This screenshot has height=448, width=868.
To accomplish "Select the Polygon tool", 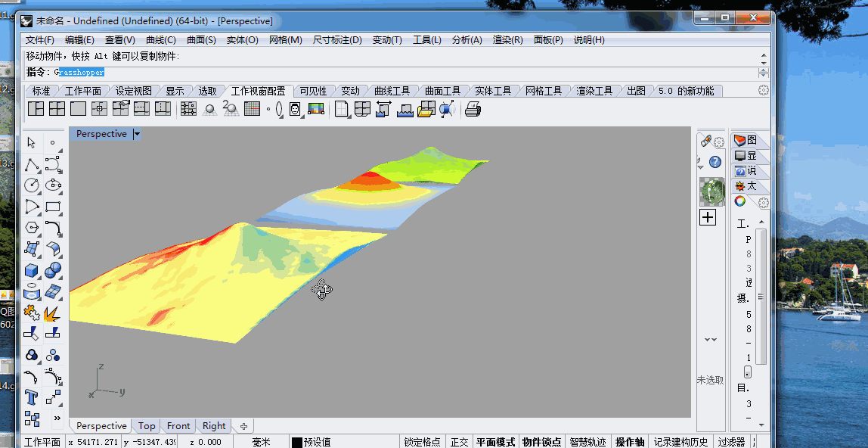I will tap(32, 228).
